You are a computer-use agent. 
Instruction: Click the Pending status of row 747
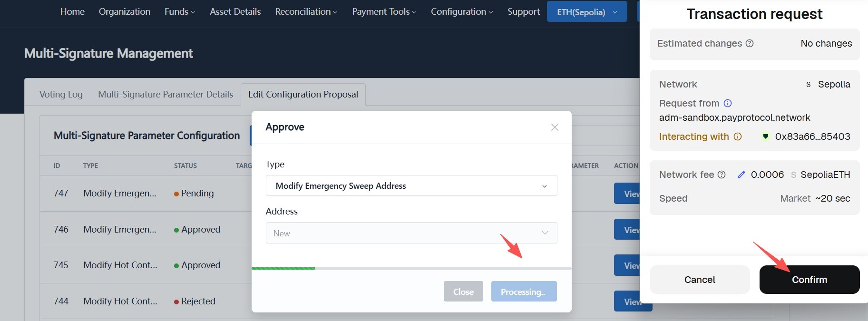(194, 193)
